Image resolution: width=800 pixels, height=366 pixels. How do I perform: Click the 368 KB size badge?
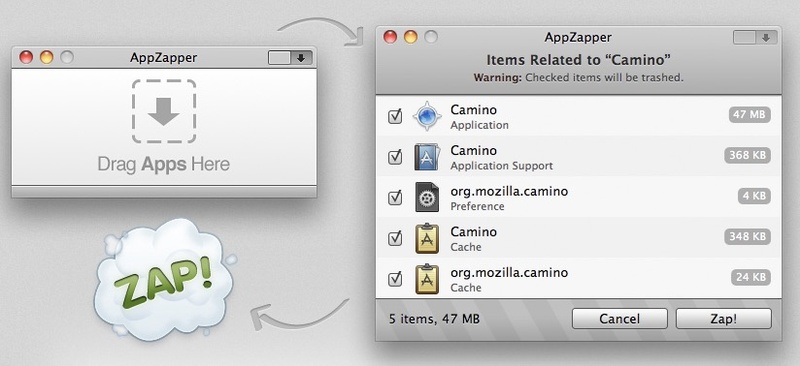click(x=747, y=155)
